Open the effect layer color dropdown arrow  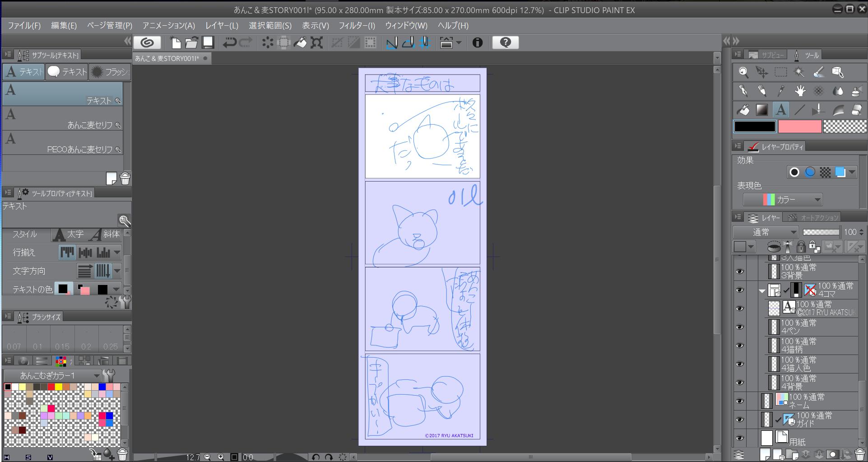852,172
